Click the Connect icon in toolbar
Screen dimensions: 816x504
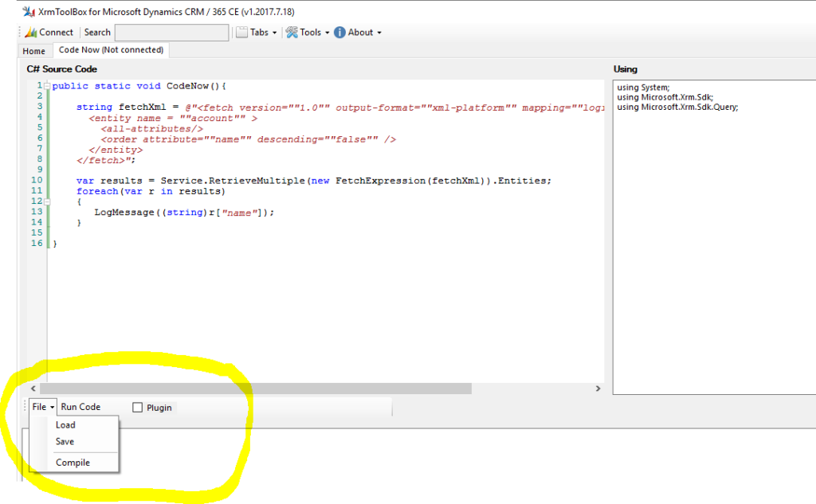click(31, 33)
